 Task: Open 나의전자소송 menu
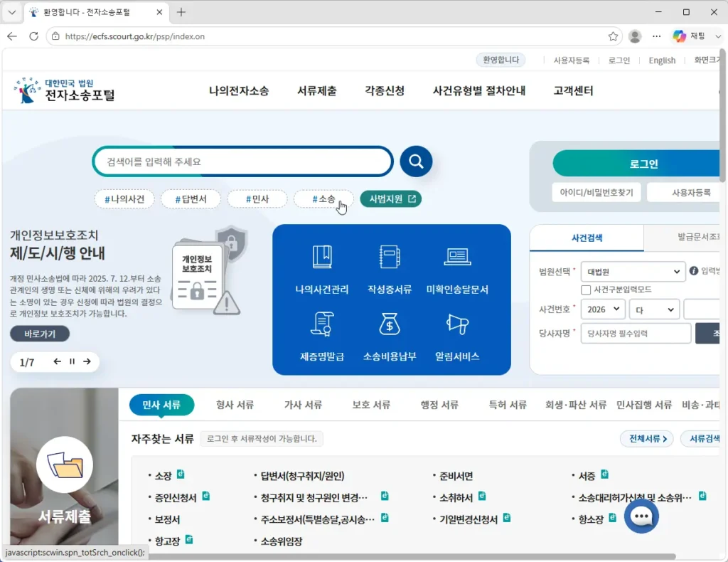239,90
